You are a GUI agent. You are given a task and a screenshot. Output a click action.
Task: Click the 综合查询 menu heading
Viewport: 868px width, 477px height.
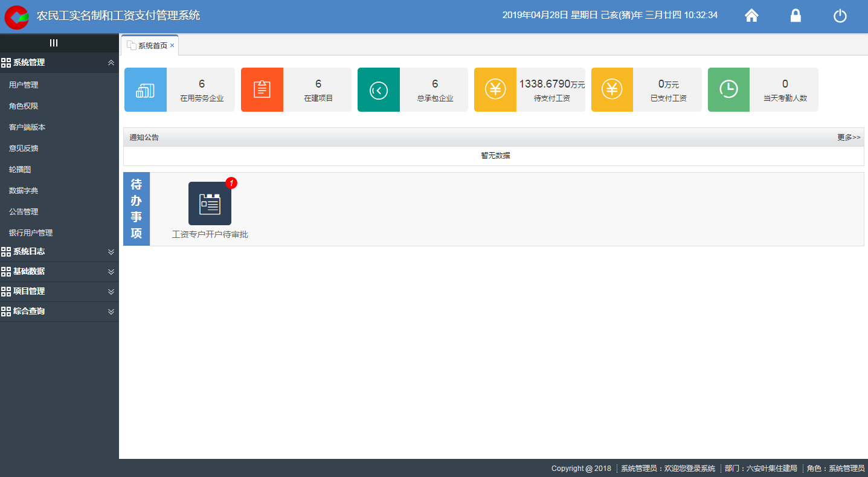(x=29, y=312)
